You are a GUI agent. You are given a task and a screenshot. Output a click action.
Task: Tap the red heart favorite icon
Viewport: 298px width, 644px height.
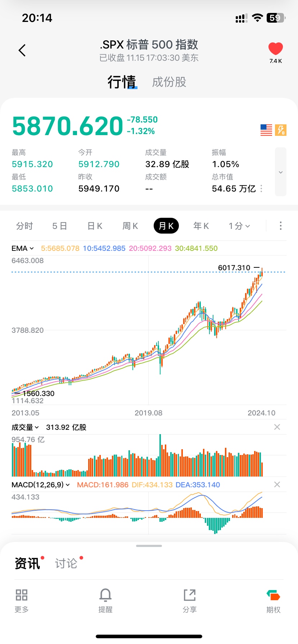click(276, 49)
